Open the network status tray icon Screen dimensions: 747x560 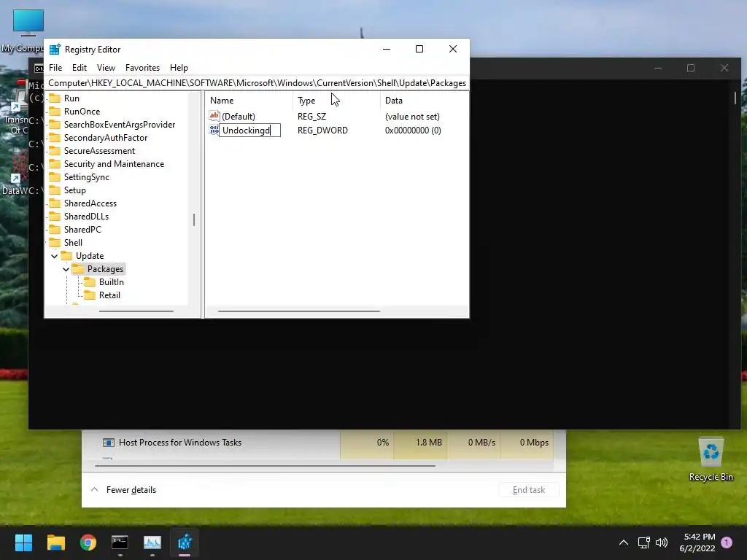tap(644, 542)
